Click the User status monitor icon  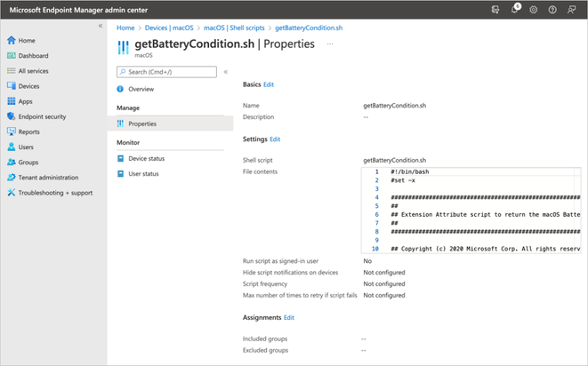pos(120,174)
